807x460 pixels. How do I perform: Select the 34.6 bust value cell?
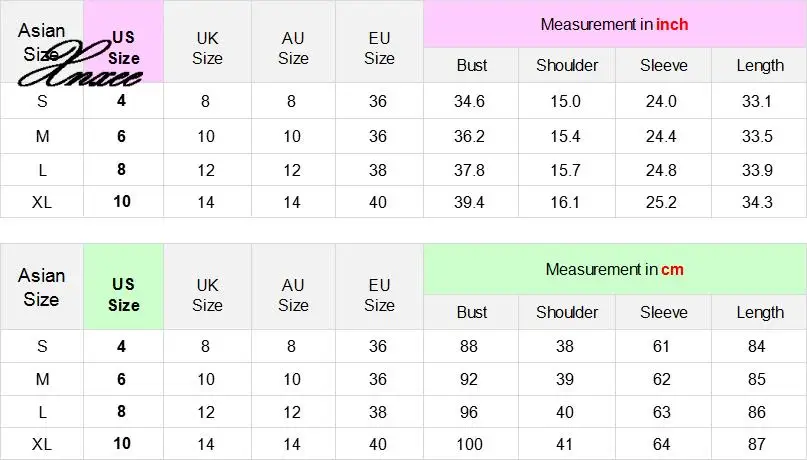click(472, 101)
